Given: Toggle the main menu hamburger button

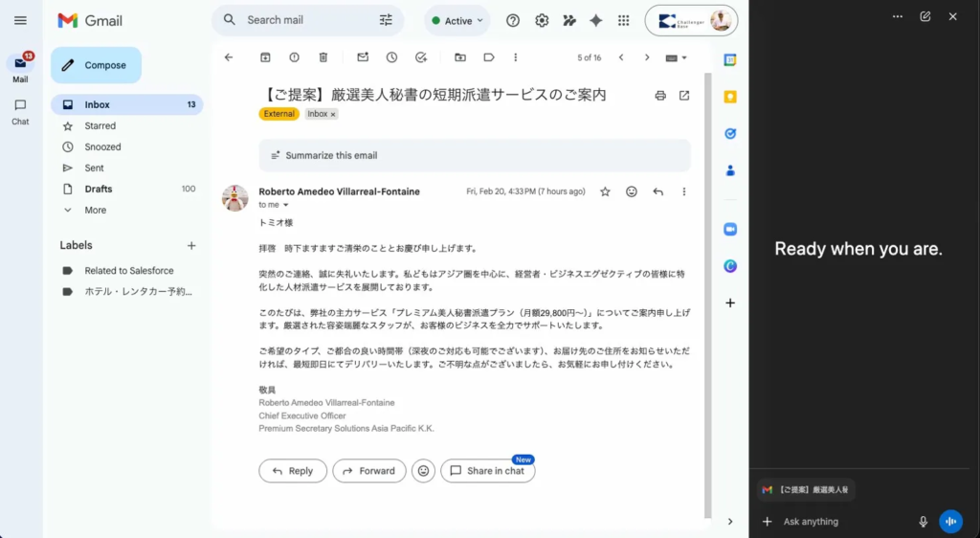Looking at the screenshot, I should click(x=20, y=20).
